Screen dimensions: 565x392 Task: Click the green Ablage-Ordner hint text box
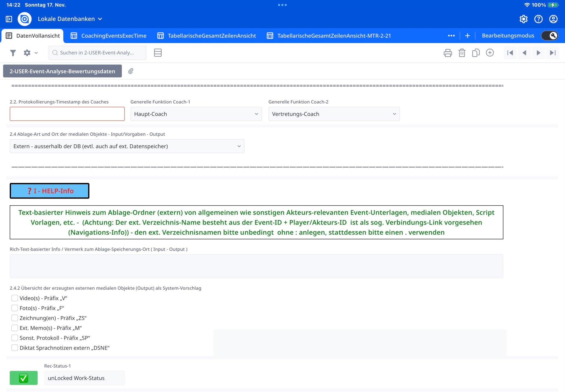[x=256, y=222]
